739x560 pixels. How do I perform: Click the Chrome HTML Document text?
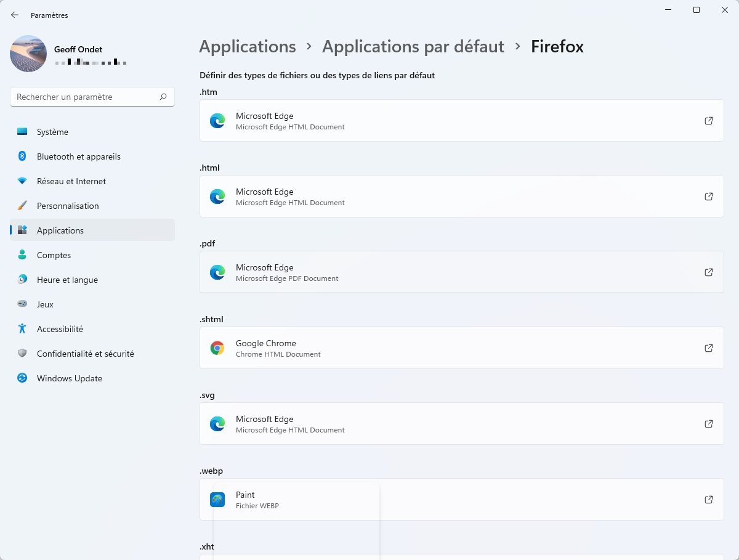click(278, 354)
